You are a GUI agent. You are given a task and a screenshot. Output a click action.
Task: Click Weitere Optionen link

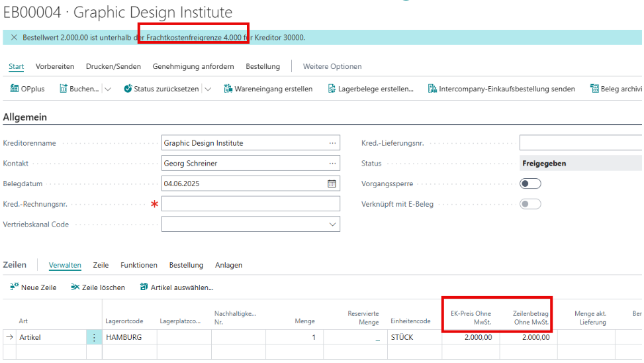[x=332, y=66]
